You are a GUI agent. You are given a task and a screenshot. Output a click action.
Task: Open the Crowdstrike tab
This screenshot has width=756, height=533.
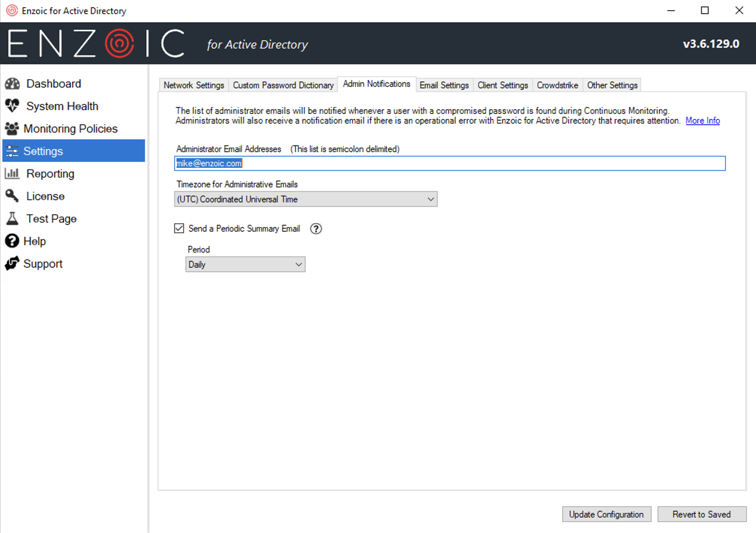coord(557,85)
